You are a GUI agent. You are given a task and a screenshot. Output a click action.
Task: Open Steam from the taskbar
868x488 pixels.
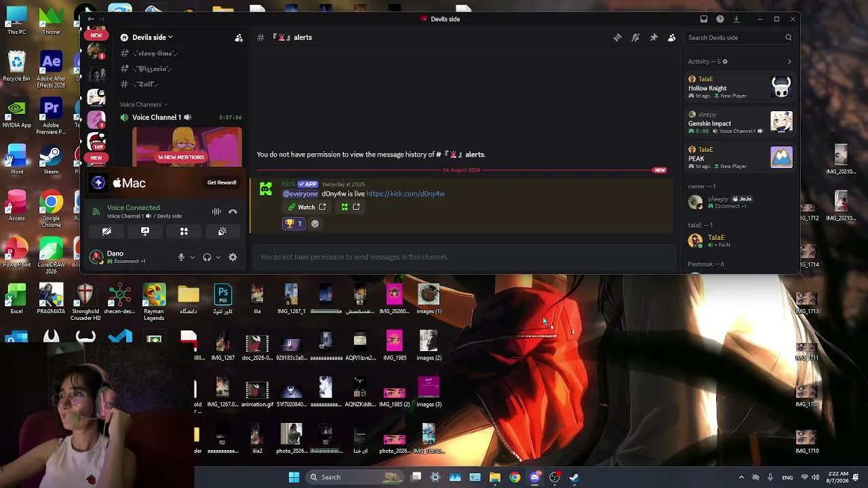pos(574,477)
